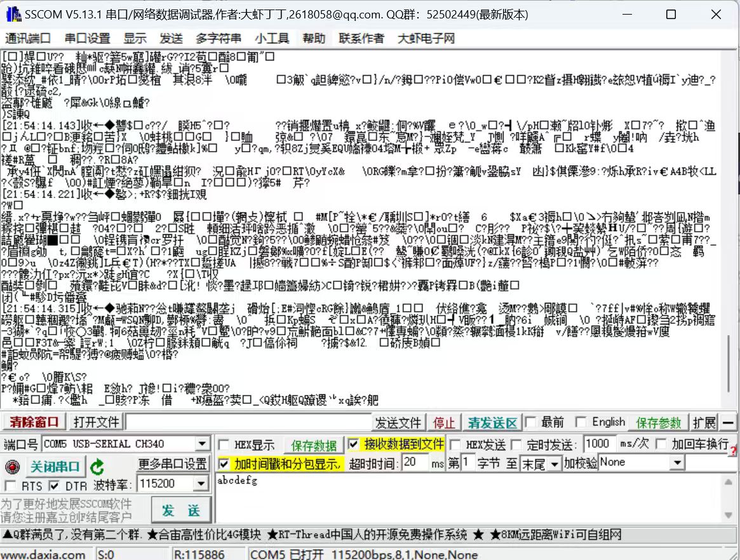
Task: Toggle the 最前 always-on-top checkbox
Action: (x=530, y=422)
